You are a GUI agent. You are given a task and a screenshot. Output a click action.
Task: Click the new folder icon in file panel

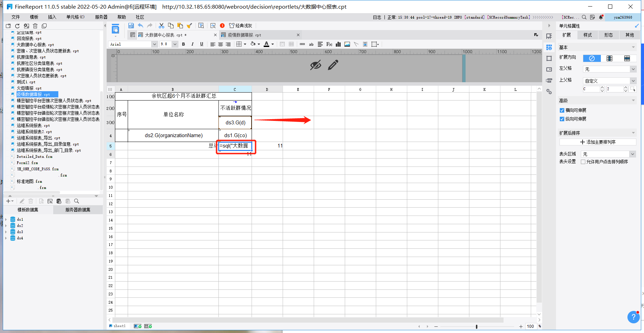(x=8, y=26)
